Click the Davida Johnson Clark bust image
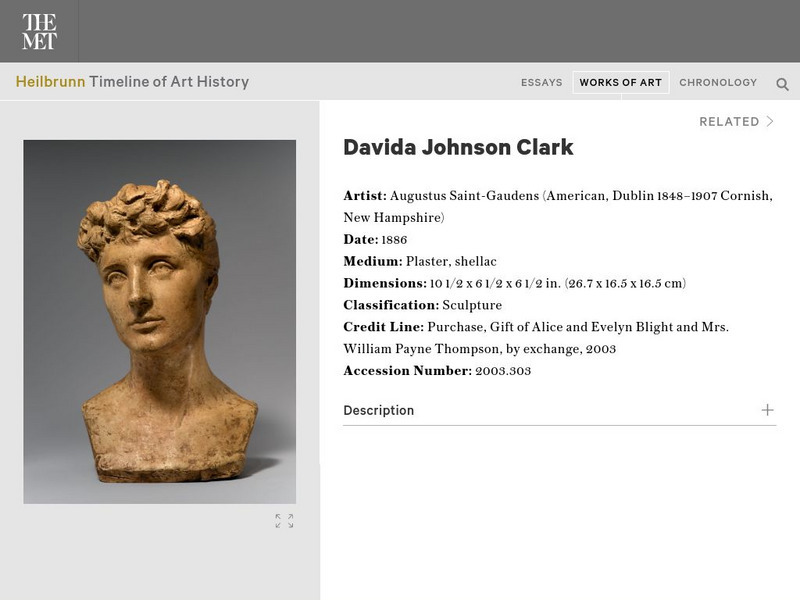This screenshot has width=800, height=600. pos(160,321)
